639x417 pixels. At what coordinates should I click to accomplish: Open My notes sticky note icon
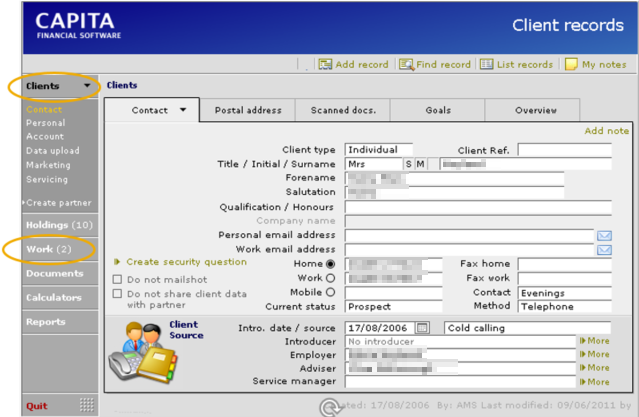[x=571, y=64]
